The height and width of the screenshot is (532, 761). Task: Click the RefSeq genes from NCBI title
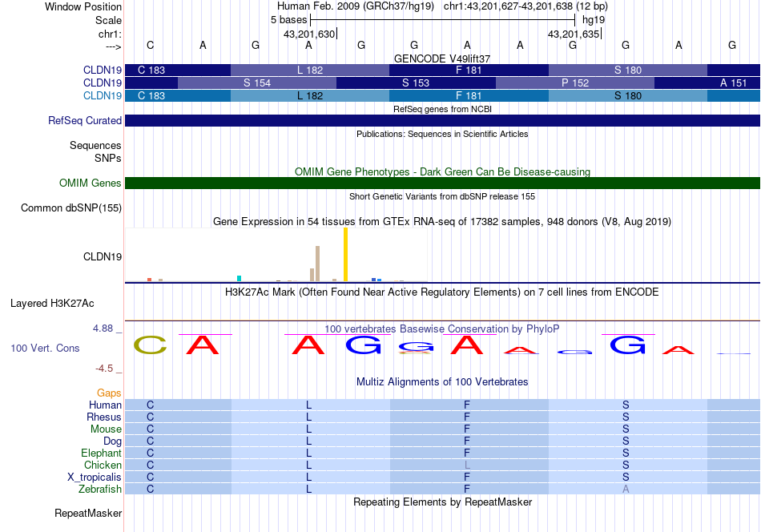[x=442, y=109]
